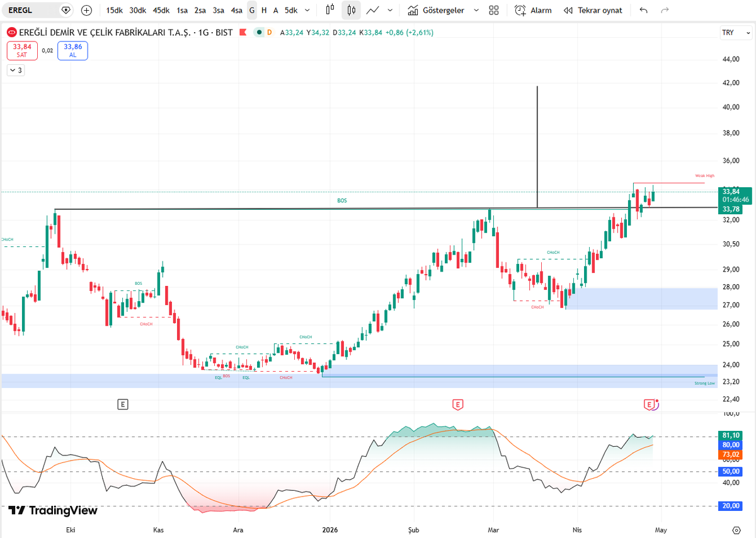Click the 73,02 orange signal value label
The image size is (756, 538).
point(731,454)
